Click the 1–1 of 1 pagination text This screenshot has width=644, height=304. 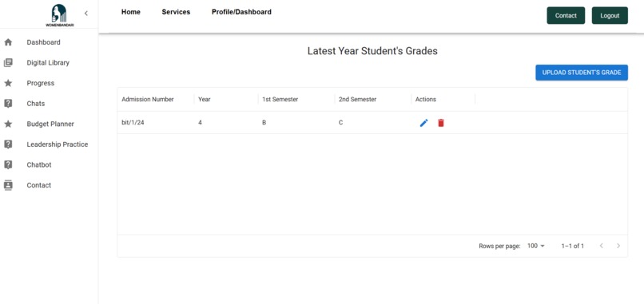point(573,247)
